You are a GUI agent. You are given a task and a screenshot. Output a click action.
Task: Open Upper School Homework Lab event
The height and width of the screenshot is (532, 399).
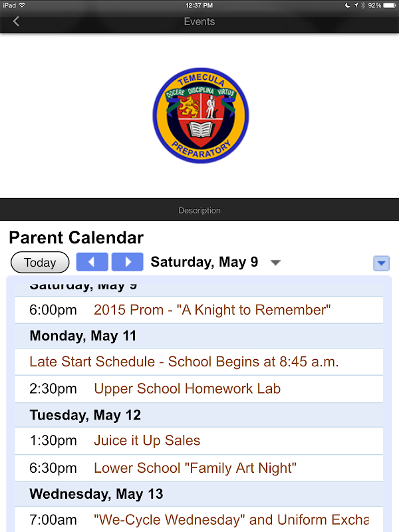coord(187,389)
